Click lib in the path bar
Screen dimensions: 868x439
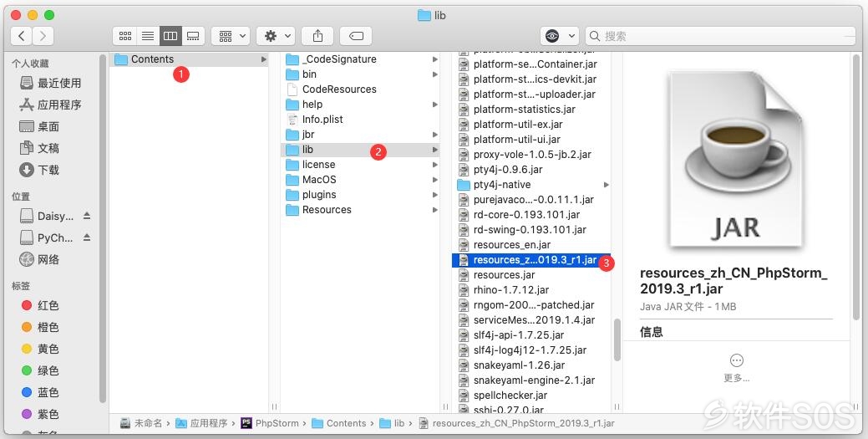[x=392, y=423]
